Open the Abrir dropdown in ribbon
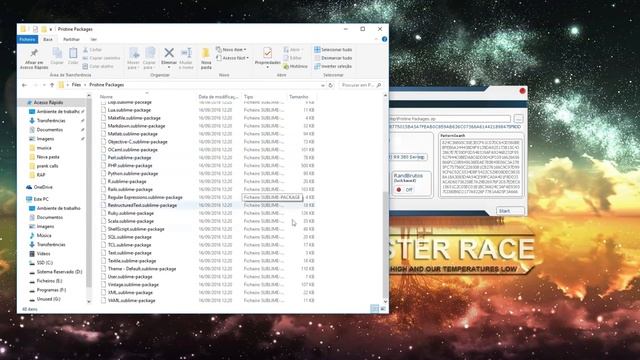This screenshot has width=640, height=360. 293,50
